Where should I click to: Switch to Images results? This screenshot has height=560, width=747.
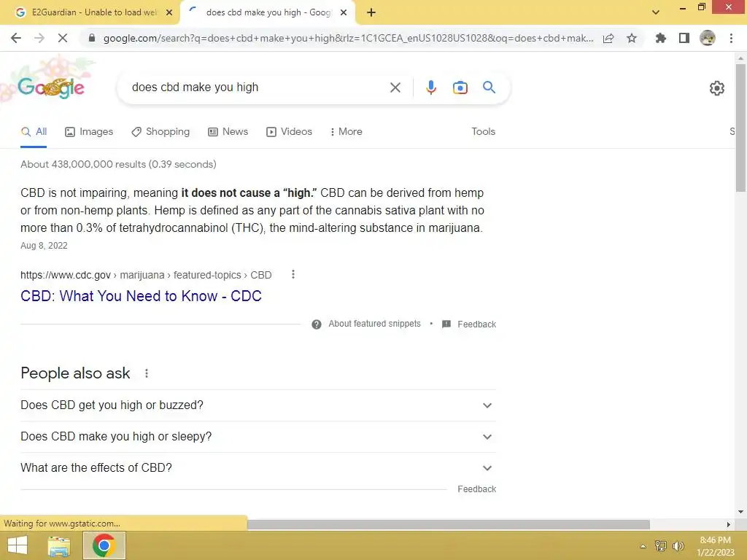(x=89, y=132)
